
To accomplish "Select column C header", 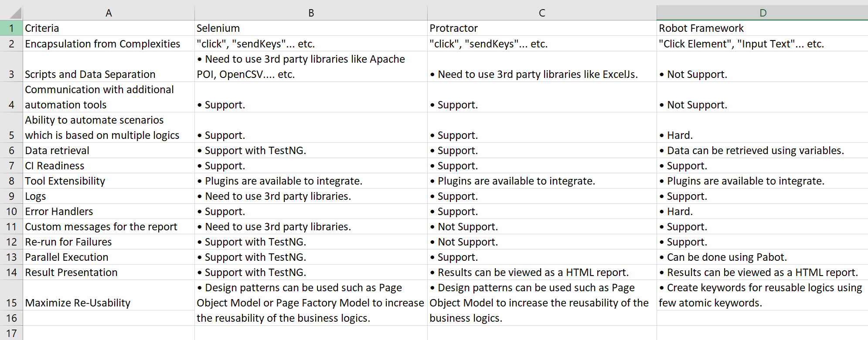I will tap(542, 13).
